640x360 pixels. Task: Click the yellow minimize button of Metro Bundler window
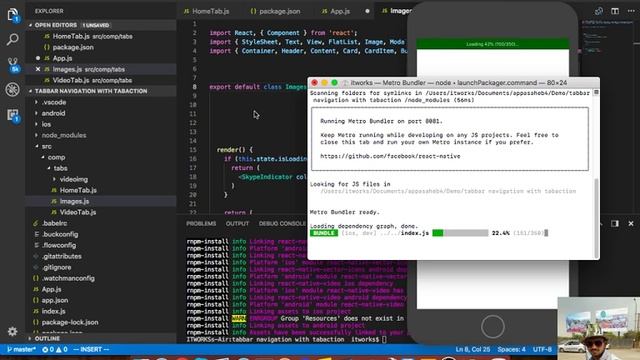(324, 83)
